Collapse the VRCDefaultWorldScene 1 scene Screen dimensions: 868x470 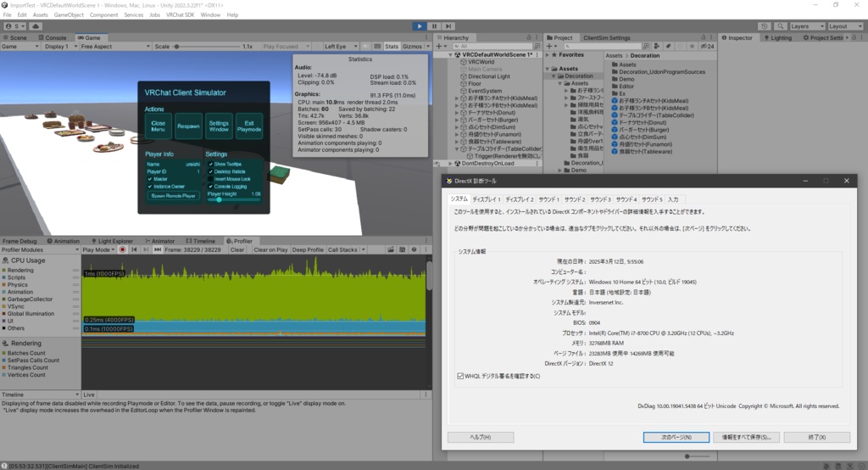451,55
